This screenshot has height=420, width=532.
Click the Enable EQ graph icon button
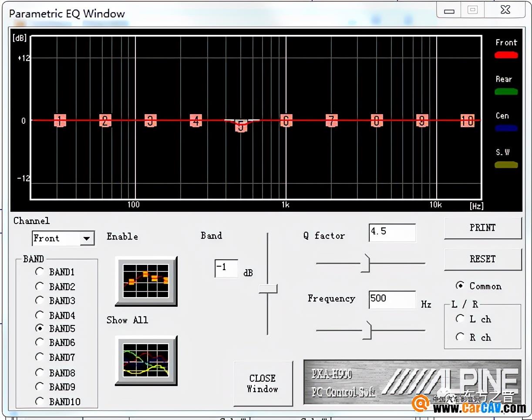click(146, 281)
